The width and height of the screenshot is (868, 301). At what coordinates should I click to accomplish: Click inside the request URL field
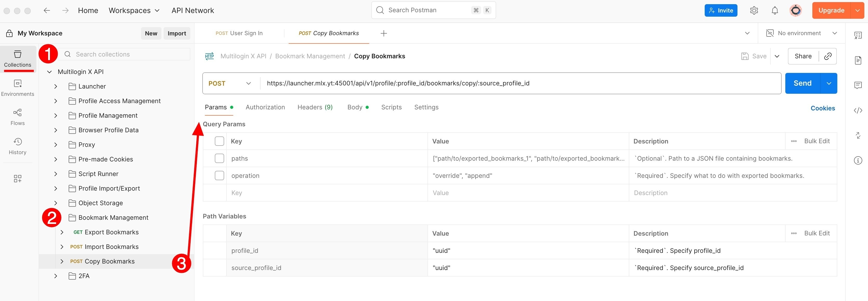tap(472, 83)
